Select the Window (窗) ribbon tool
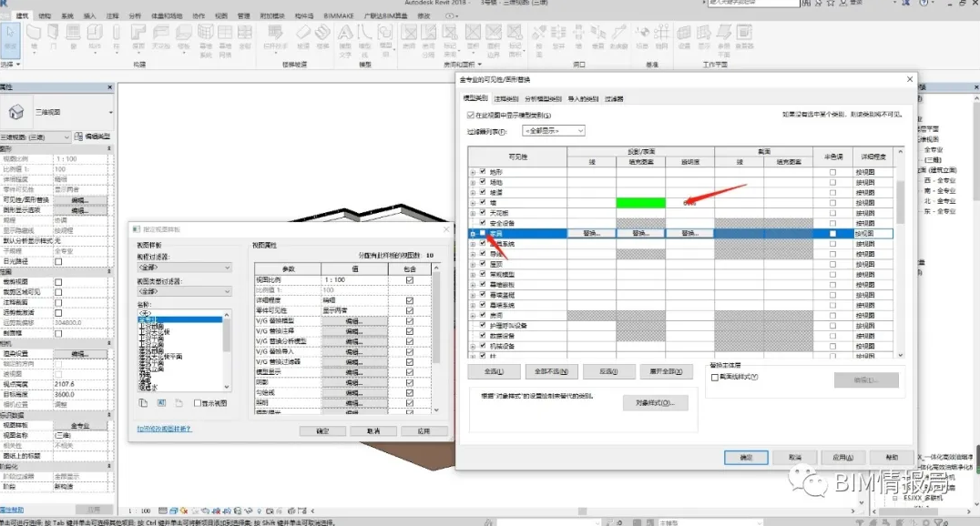This screenshot has height=526, width=980. [73, 36]
